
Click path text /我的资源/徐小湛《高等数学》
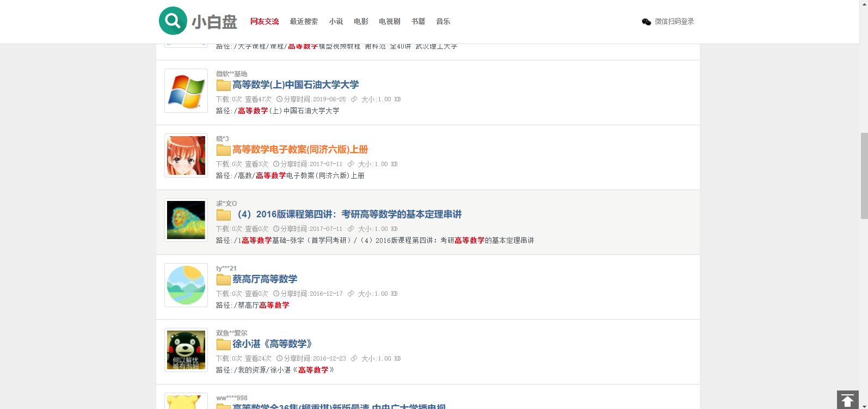pyautogui.click(x=284, y=370)
